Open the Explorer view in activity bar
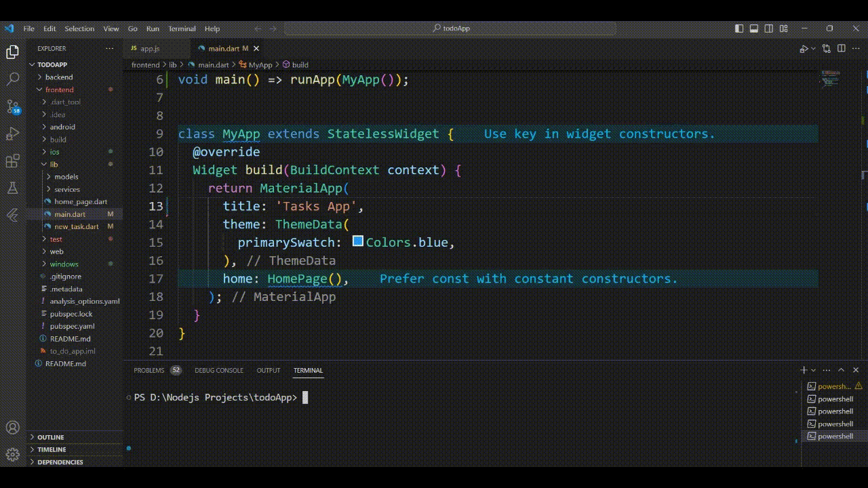This screenshot has width=868, height=488. [x=12, y=52]
